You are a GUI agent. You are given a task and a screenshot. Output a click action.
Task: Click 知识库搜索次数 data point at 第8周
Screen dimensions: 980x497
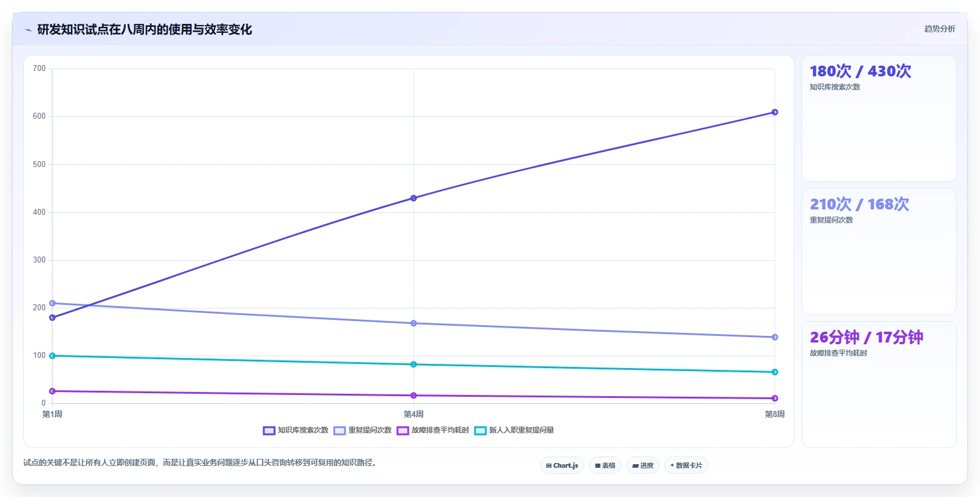point(775,112)
